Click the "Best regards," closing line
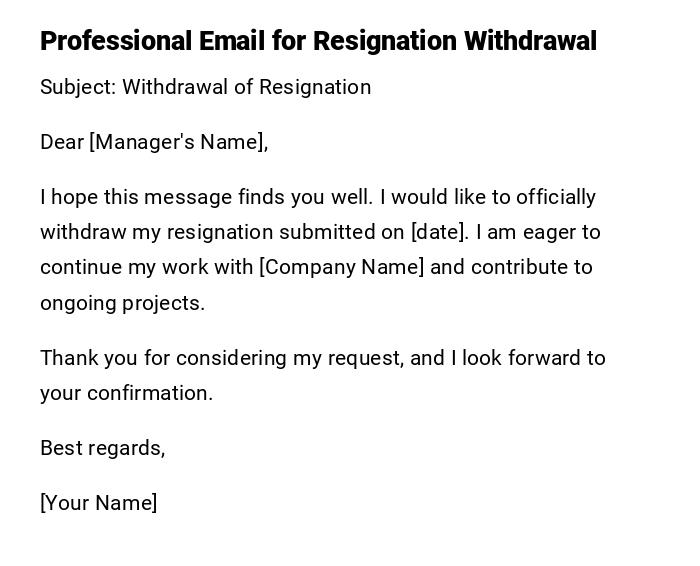The height and width of the screenshot is (566, 700). 102,448
